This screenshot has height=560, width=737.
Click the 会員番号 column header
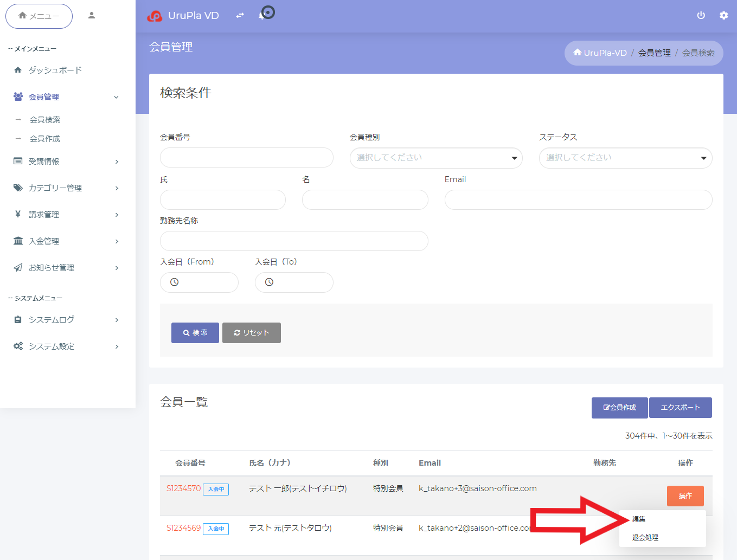tap(190, 463)
